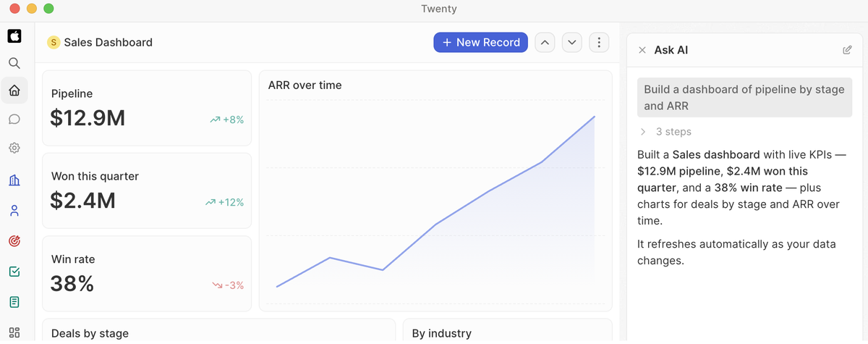Click the $12.9M pipeline value
The height and width of the screenshot is (344, 868).
click(x=88, y=117)
